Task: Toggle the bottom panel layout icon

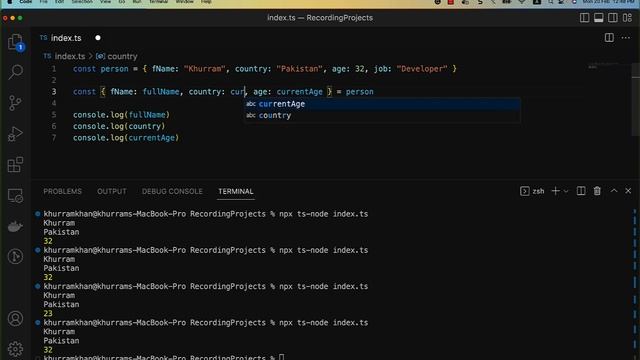Action: (599, 18)
